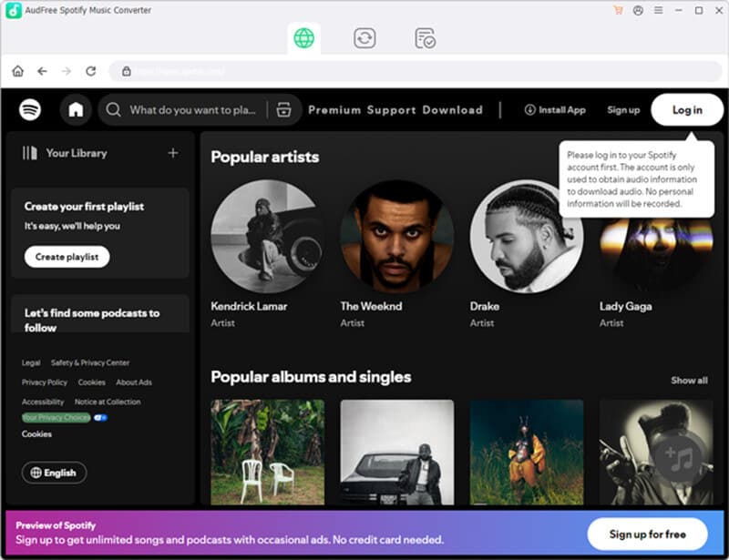Screen dimensions: 729x560
Task: Reload the page using the refresh icon
Action: (91, 70)
